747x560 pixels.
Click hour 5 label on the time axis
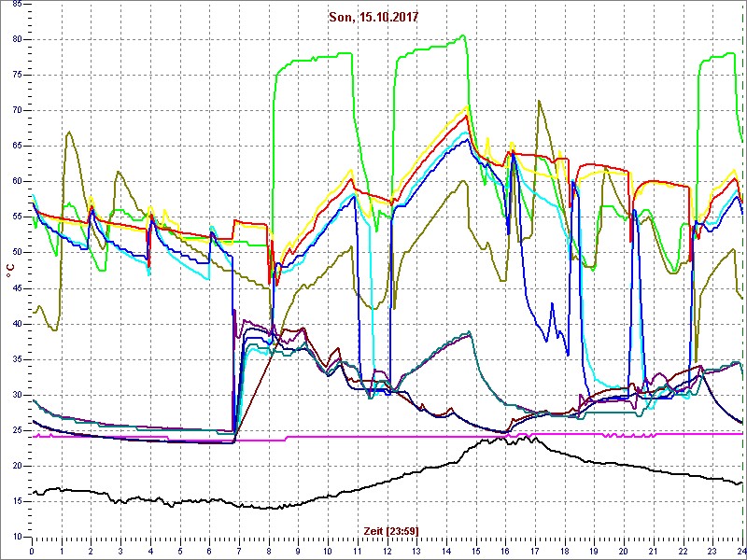coord(180,552)
